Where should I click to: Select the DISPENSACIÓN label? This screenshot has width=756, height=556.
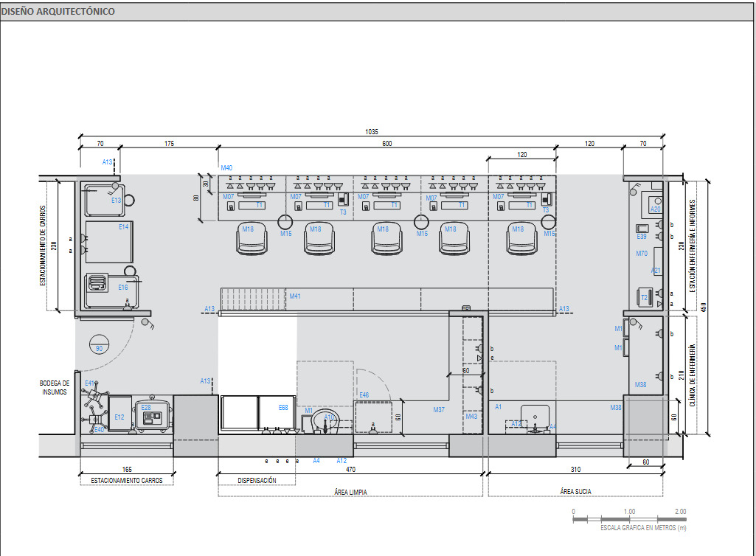click(x=257, y=480)
